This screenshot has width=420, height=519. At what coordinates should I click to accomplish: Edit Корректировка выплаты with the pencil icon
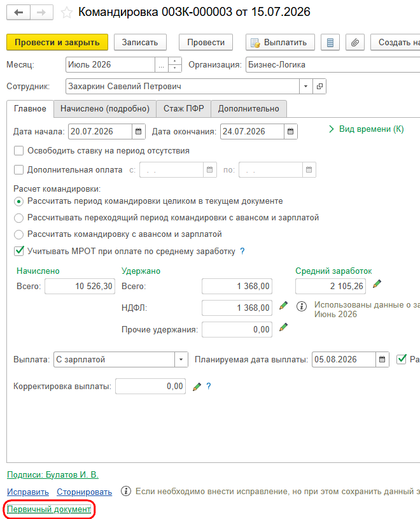(197, 387)
